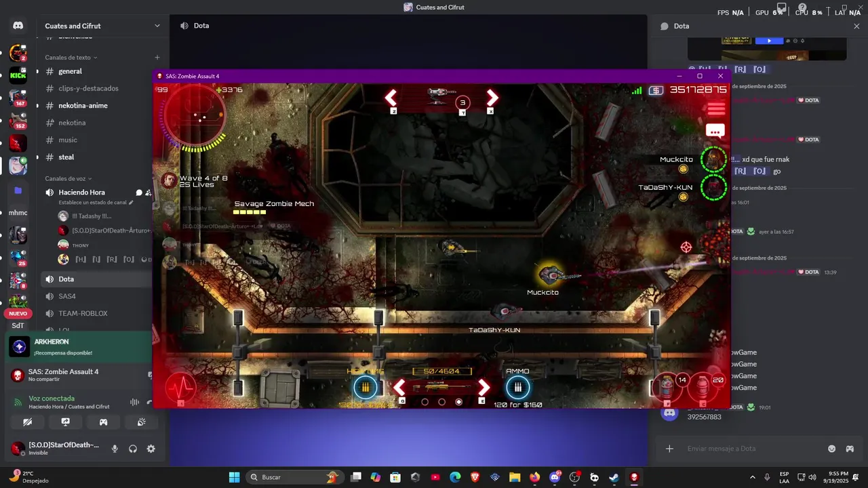
Task: Open Brave browser from the taskbar
Action: [x=475, y=477]
